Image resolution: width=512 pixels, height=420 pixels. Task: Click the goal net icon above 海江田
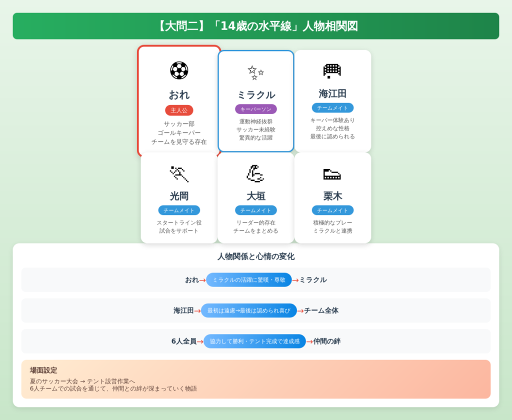tap(332, 70)
